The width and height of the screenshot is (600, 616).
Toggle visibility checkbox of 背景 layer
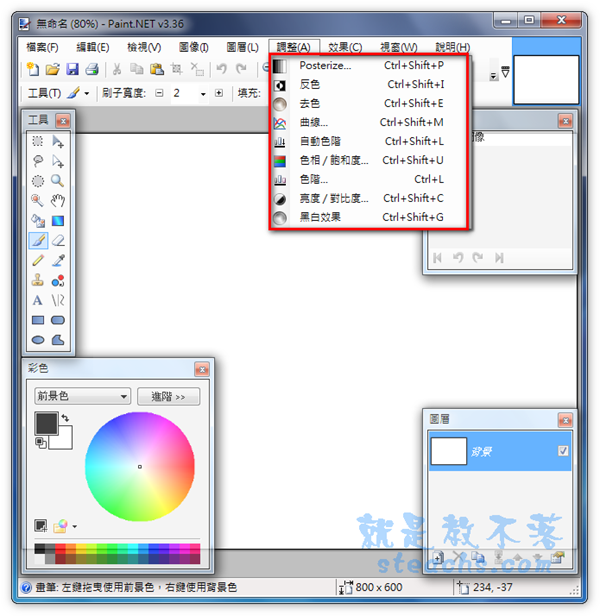tap(563, 451)
